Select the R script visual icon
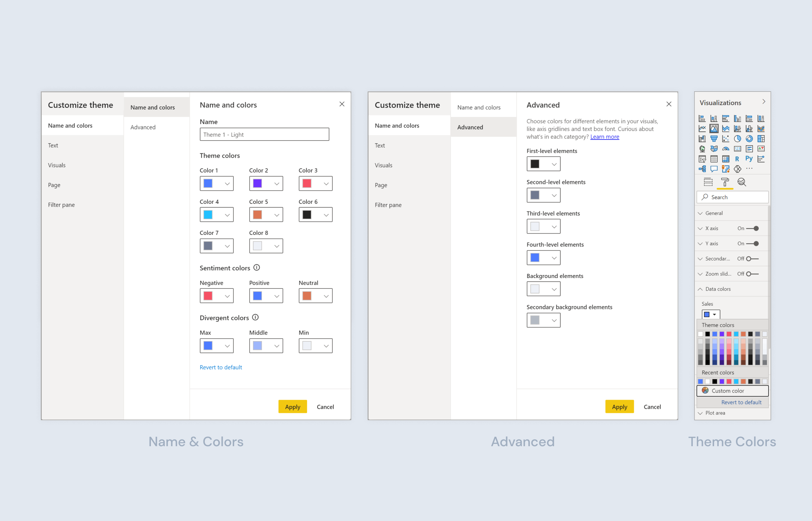Screen dimensions: 812x521 [x=738, y=159]
